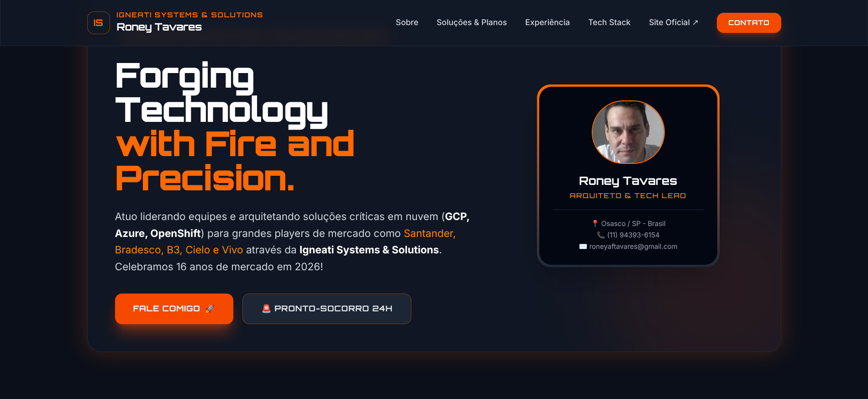Click the orange CONTATO button
This screenshot has height=399, width=868.
point(749,23)
